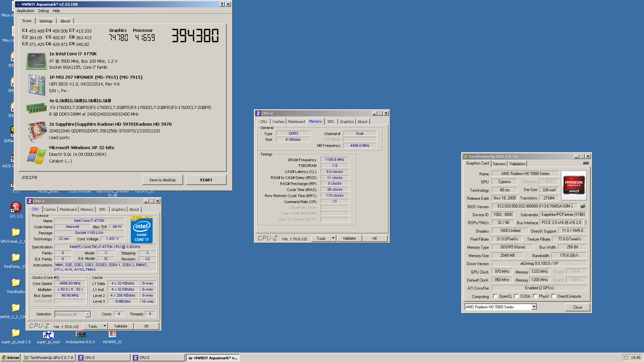Screen dimensions: 644x362
Task: Click the GPU Clock 970 MHz field
Action: coord(502,271)
